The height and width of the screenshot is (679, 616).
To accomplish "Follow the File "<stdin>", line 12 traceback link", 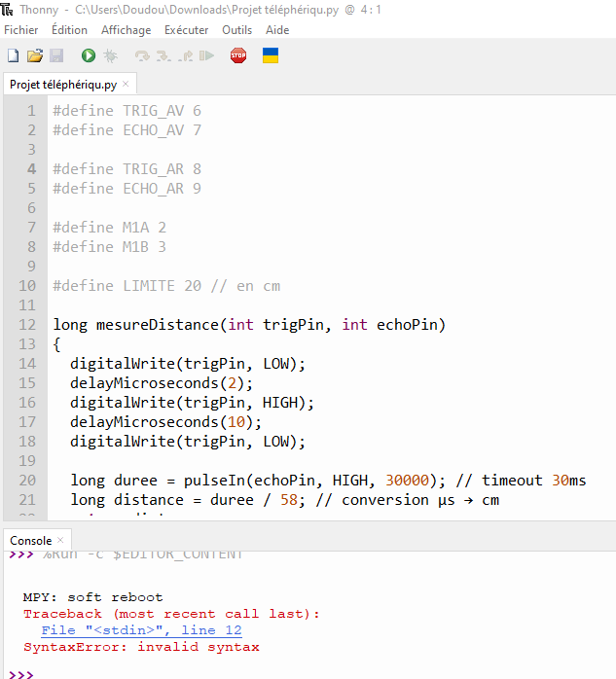I will [x=141, y=630].
